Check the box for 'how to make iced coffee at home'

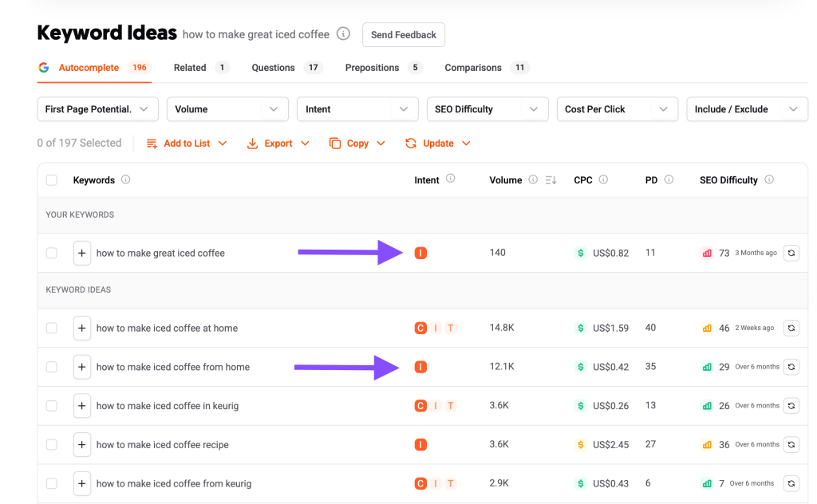click(51, 328)
